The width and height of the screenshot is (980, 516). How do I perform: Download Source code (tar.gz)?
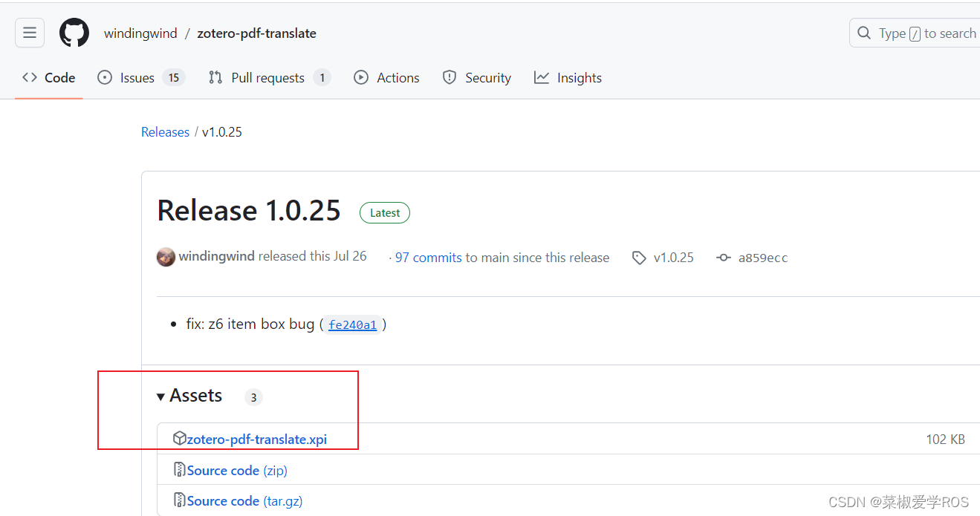(244, 501)
